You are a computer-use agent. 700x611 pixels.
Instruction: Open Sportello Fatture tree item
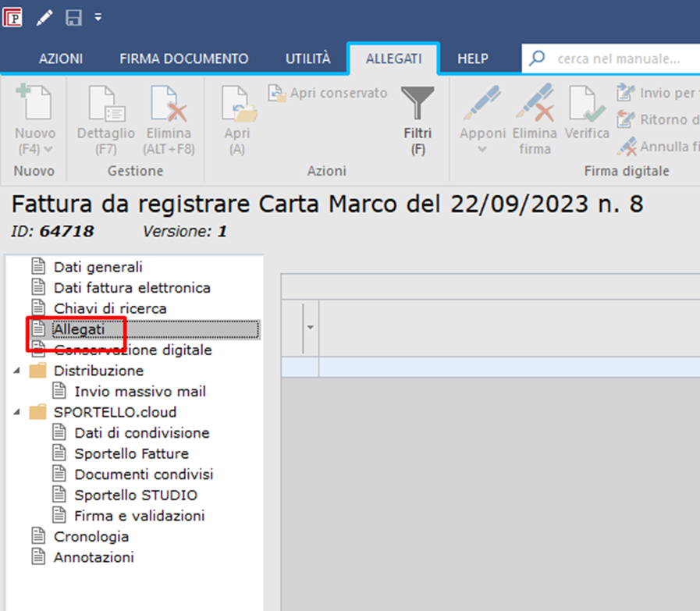(131, 453)
